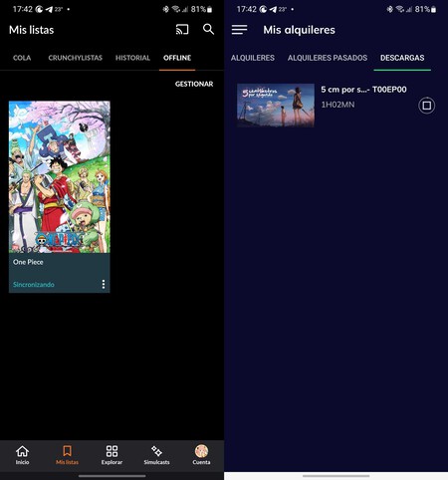The image size is (448, 480).
Task: Open Explorar grid icon
Action: point(112,455)
